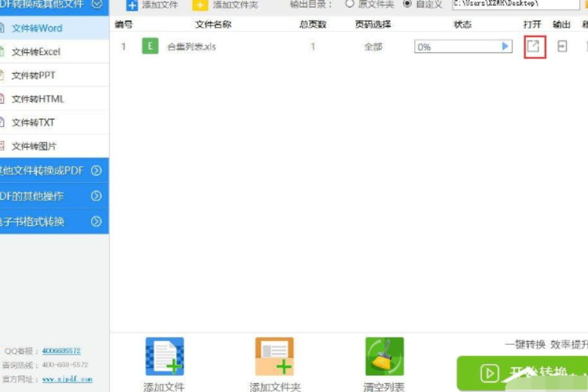Select 文件转Excel in sidebar

click(36, 52)
